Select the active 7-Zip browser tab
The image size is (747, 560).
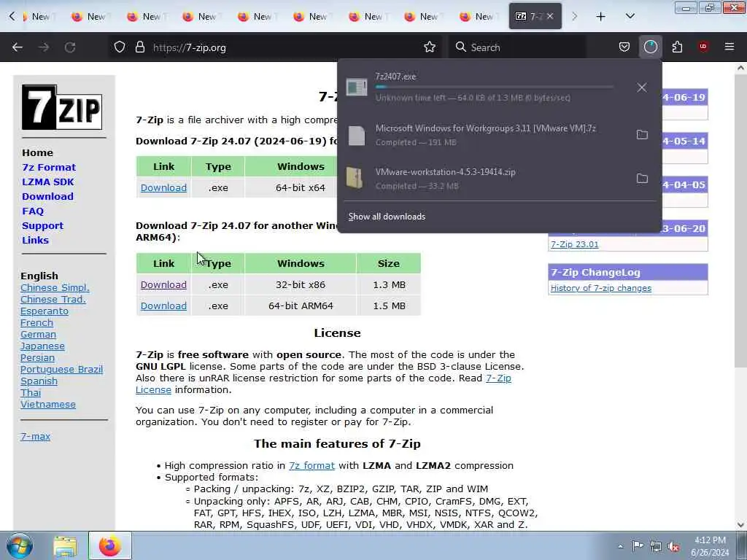(535, 16)
